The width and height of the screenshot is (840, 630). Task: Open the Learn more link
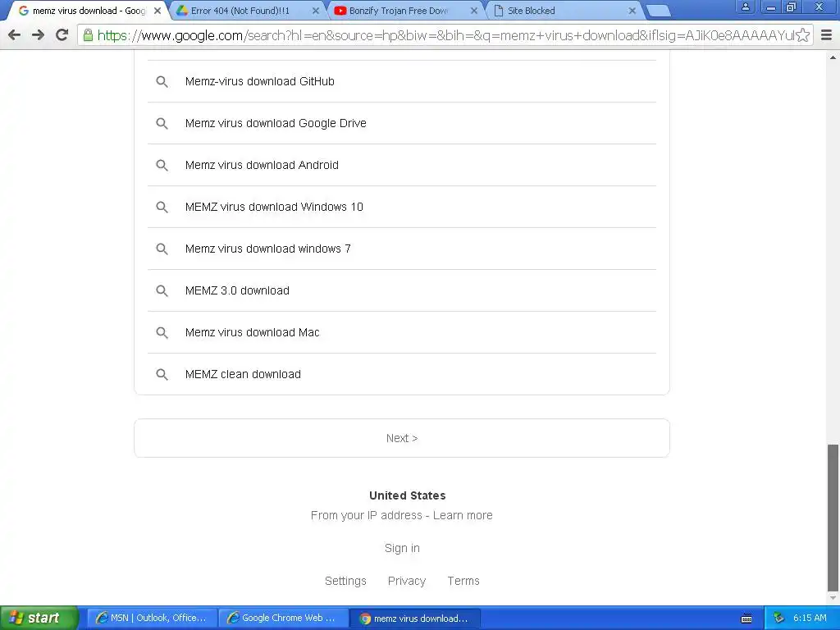click(463, 515)
